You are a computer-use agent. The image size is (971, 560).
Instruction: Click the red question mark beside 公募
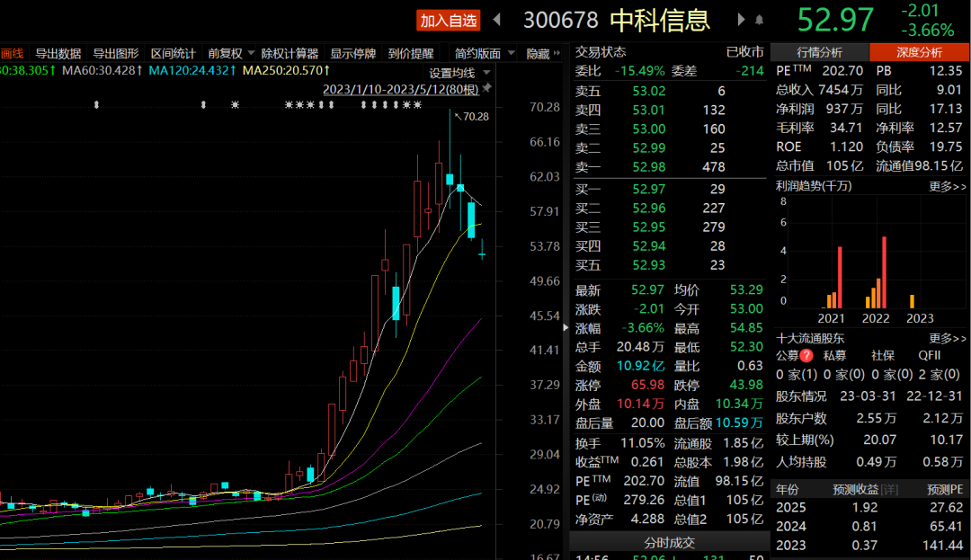(806, 356)
